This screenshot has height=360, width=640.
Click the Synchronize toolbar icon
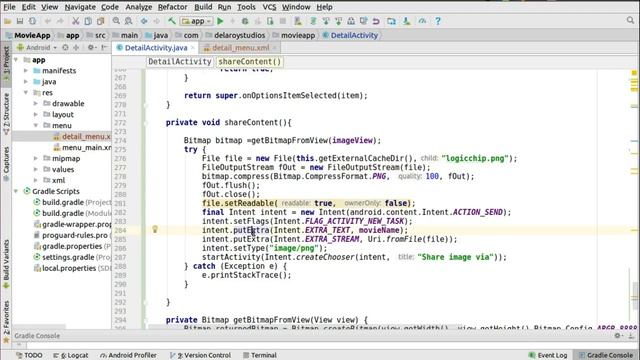coord(32,21)
